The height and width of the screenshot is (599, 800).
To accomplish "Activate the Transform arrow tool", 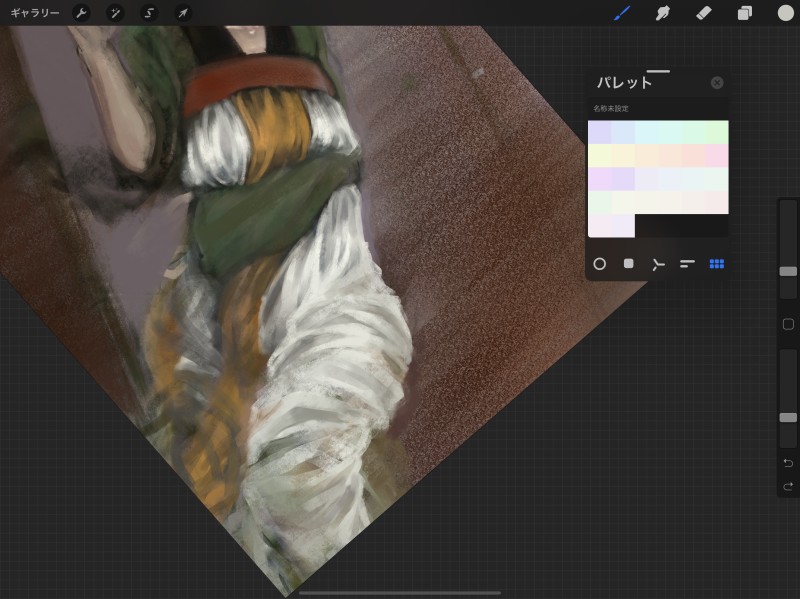I will pyautogui.click(x=183, y=13).
